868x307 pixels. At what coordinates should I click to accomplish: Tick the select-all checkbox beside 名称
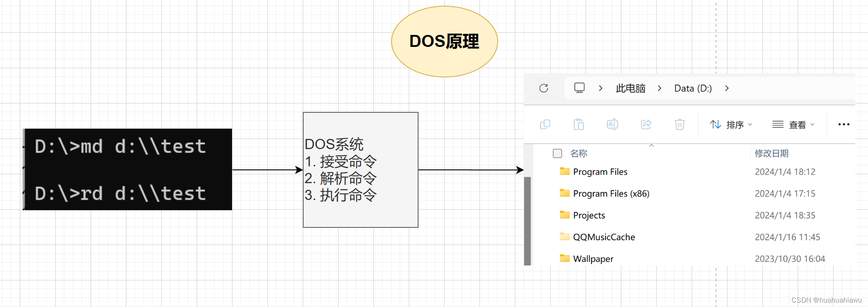click(557, 153)
